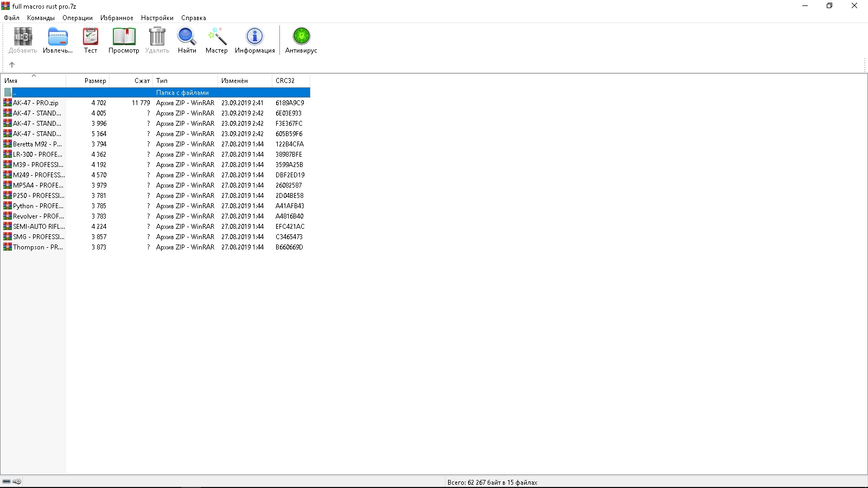868x488 pixels.
Task: Select the Revolver archive icon
Action: click(8, 216)
